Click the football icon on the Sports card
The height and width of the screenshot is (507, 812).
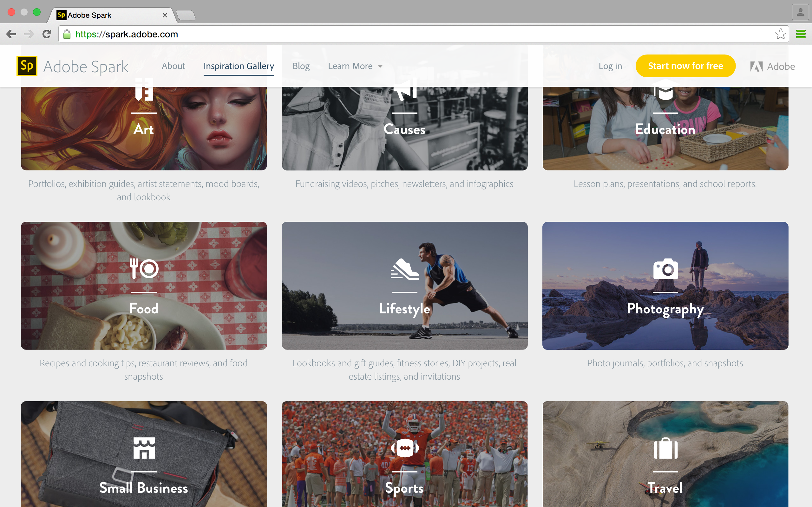coord(405,448)
